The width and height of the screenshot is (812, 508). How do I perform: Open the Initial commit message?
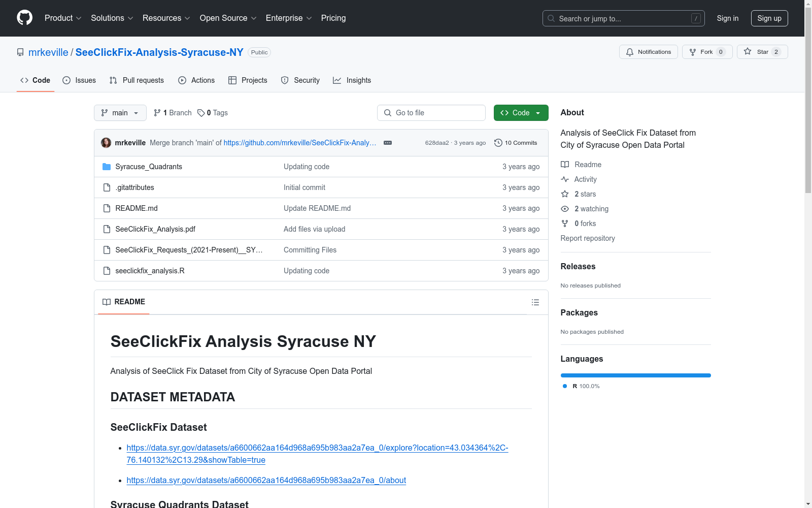[304, 187]
